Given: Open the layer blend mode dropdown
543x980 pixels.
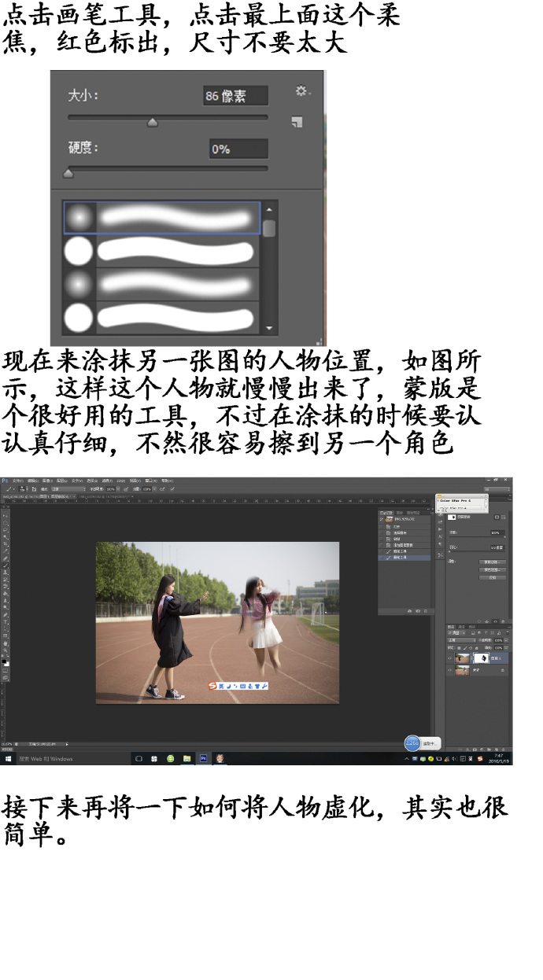Looking at the screenshot, I should 462,640.
